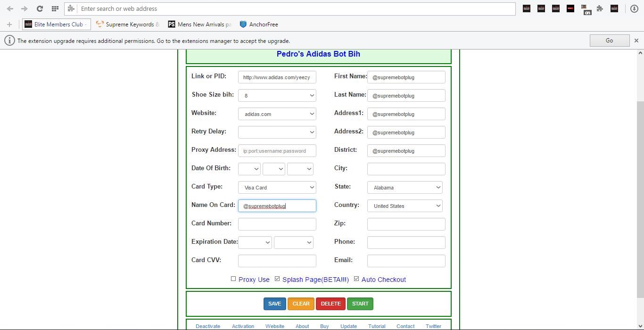
Task: Click the red DELETE button
Action: [x=331, y=304]
